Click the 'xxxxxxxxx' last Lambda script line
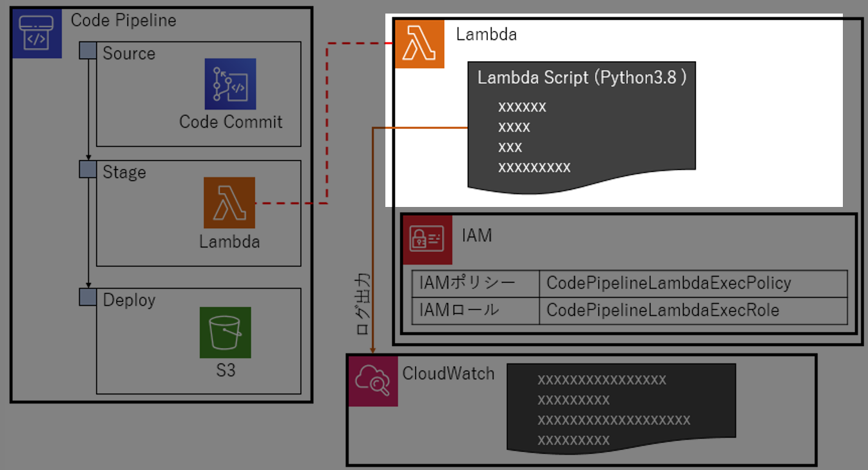 pyautogui.click(x=534, y=168)
